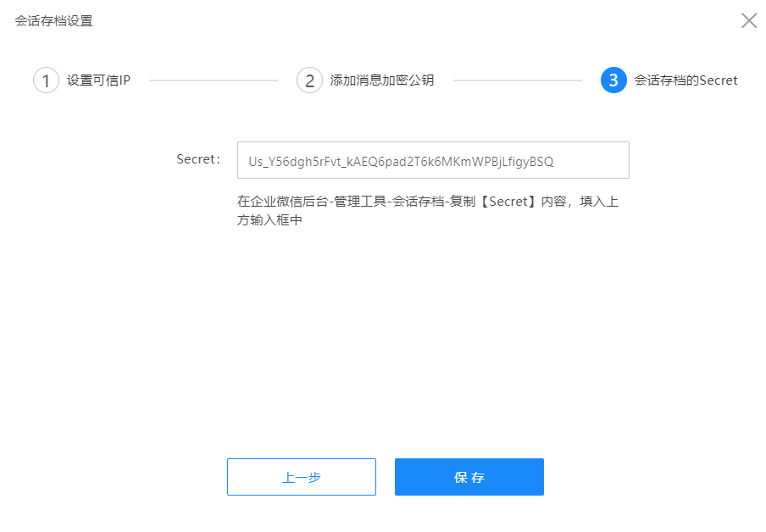The image size is (766, 532).
Task: Click the 方输入框中 hint text line
Action: [x=269, y=220]
